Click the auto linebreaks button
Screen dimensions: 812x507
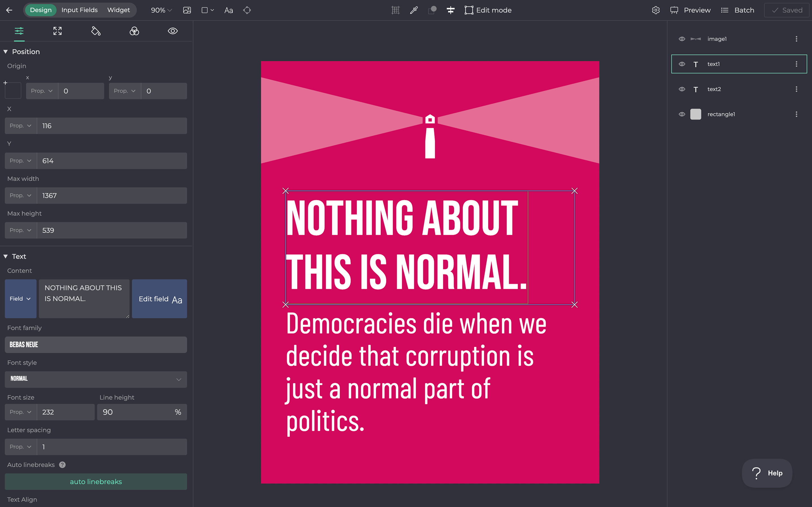[96, 482]
